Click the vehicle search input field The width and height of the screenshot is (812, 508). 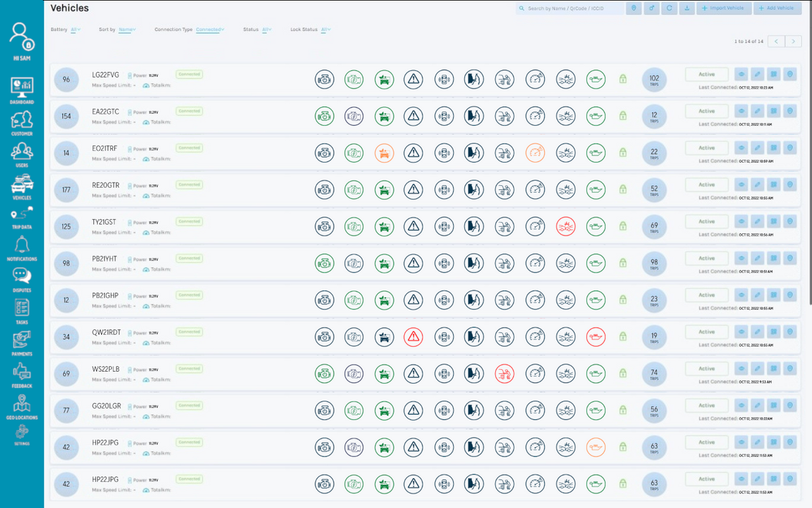569,8
